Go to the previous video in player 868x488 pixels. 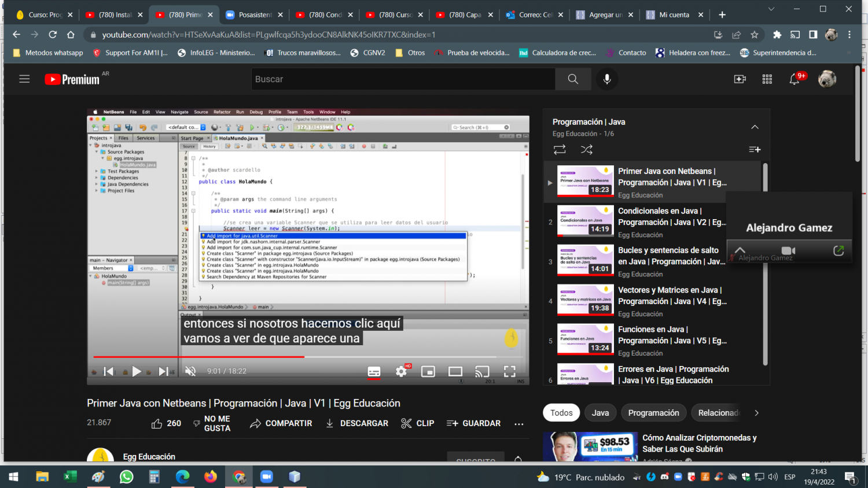point(109,371)
